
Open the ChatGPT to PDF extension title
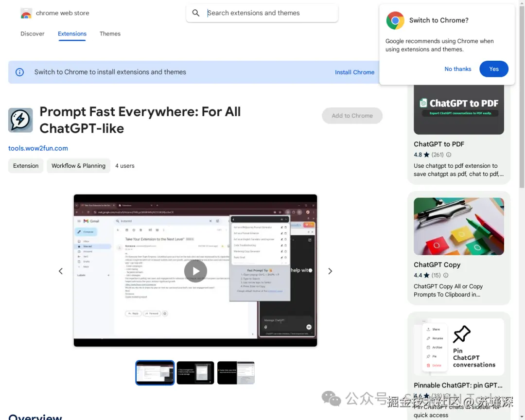click(439, 144)
